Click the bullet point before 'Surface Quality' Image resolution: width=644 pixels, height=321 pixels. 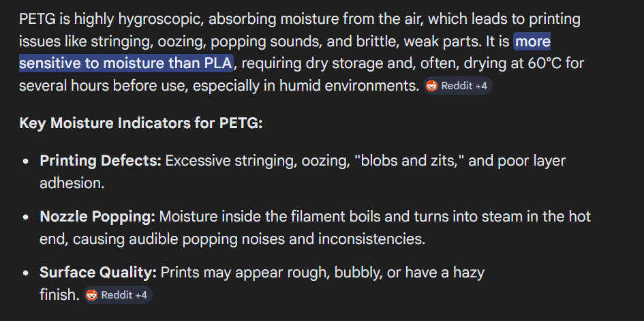26,273
